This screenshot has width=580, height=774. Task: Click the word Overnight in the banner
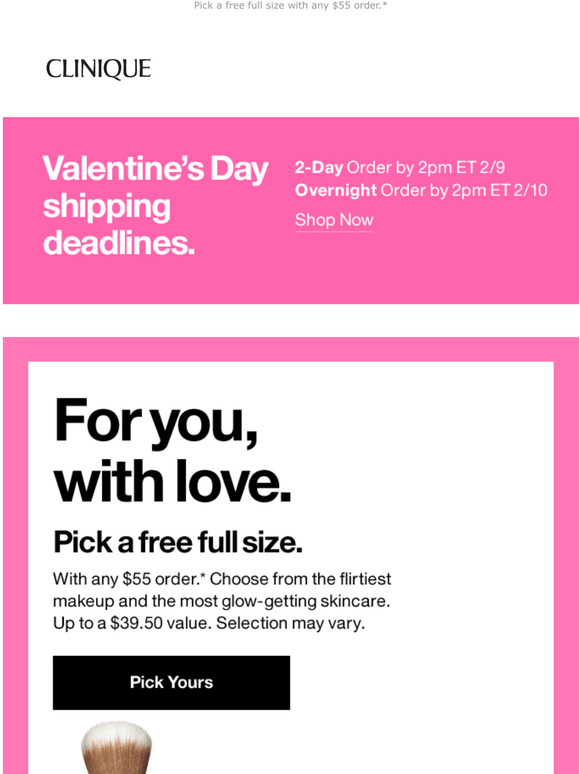[336, 190]
